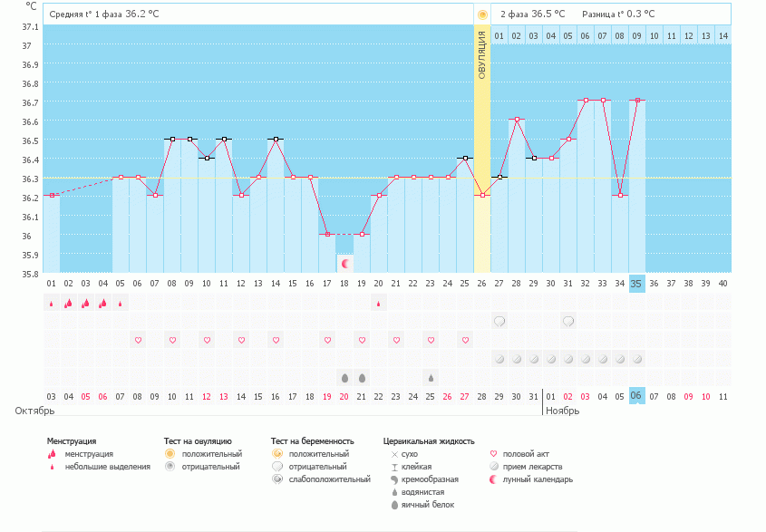Viewport: 766px width, 532px height.
Task: Click the 'лунный календарь' legend entry
Action: [x=538, y=479]
